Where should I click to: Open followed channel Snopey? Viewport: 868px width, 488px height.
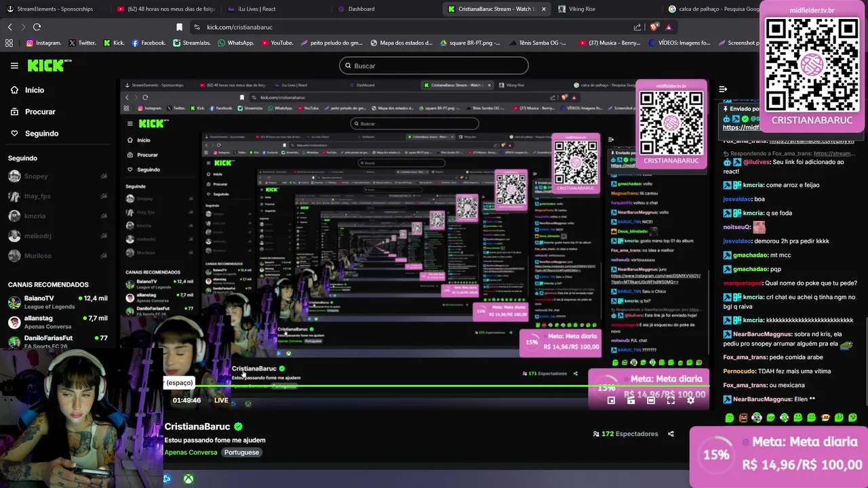click(58, 176)
